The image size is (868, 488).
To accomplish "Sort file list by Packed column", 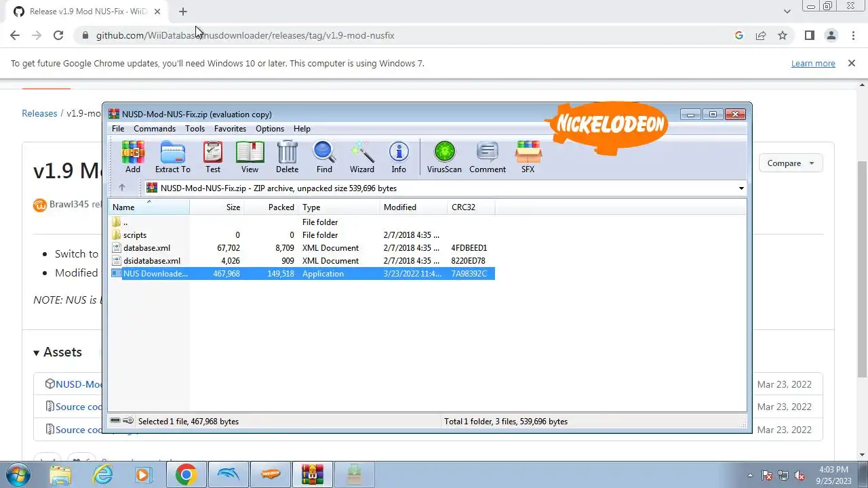I will [x=271, y=207].
